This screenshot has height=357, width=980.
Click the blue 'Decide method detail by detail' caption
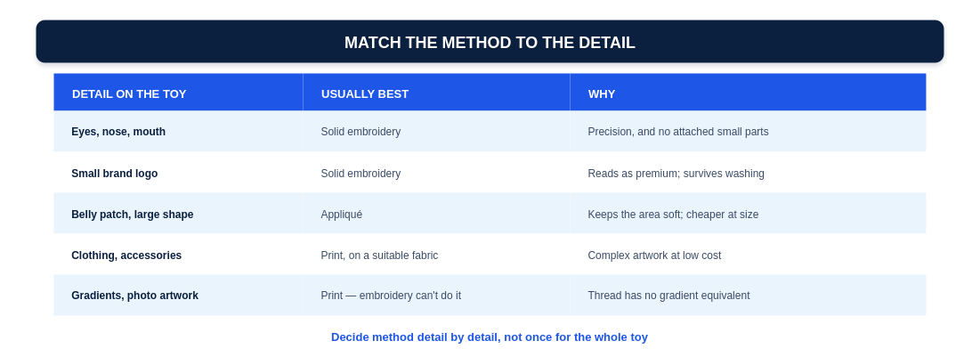pyautogui.click(x=490, y=337)
